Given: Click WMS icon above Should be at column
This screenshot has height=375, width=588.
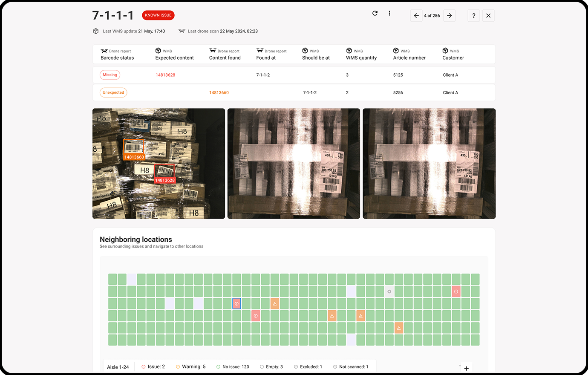Looking at the screenshot, I should [305, 51].
